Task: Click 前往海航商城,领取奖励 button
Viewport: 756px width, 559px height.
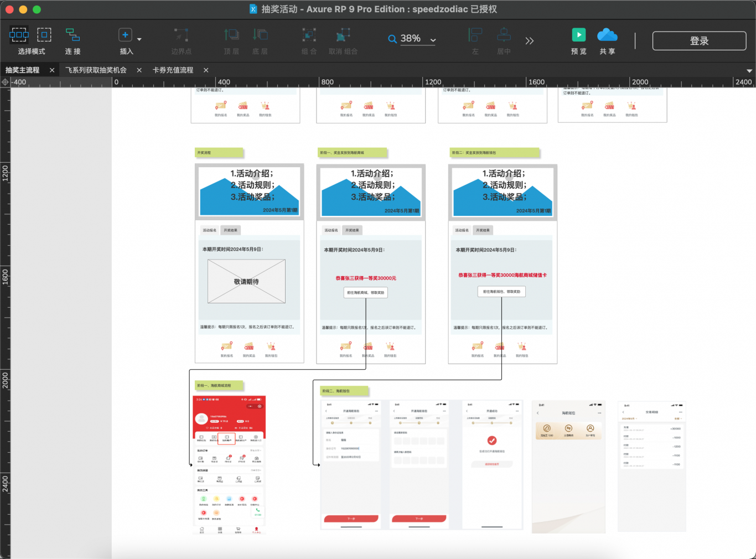Action: 366,292
